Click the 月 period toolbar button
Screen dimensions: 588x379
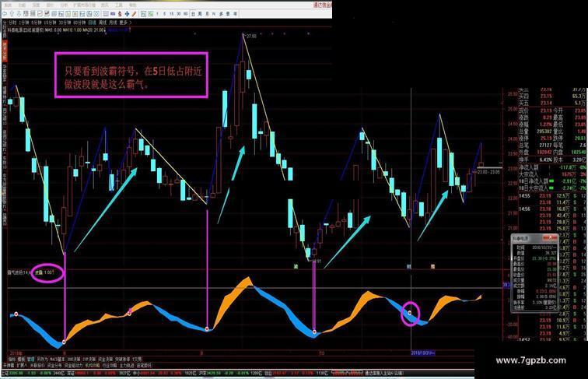point(207,14)
